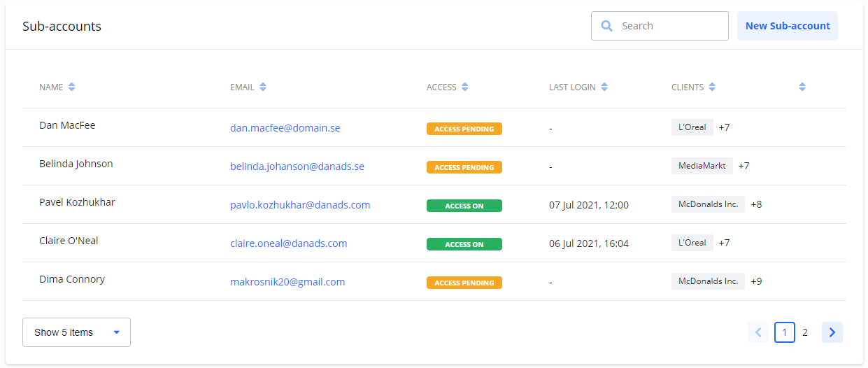The image size is (868, 368).
Task: Open the dan.macfee@domain.se email link
Action: (285, 128)
